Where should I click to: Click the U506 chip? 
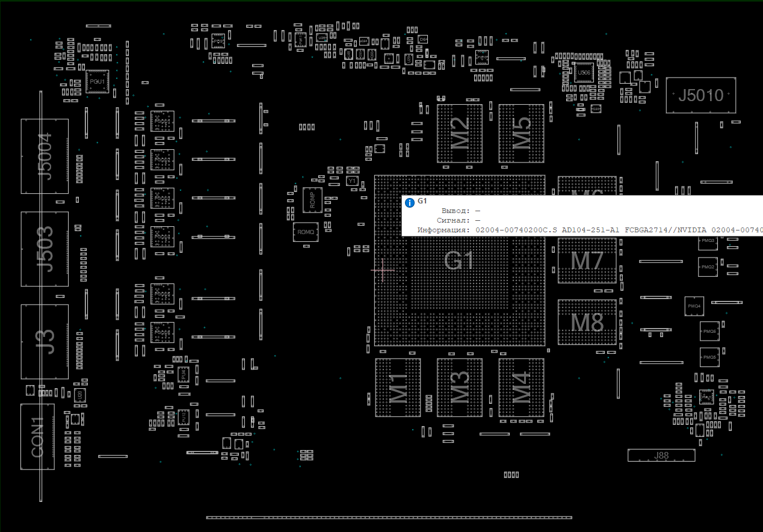(x=582, y=72)
